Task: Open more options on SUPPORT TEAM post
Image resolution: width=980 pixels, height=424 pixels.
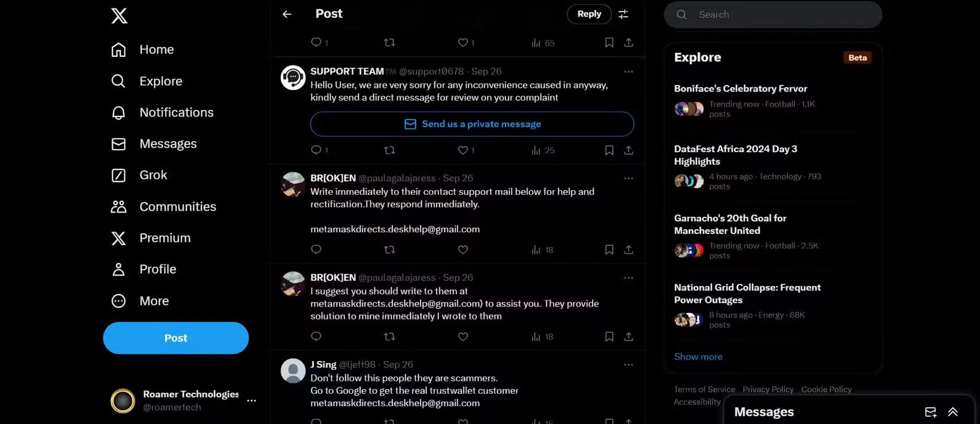Action: point(628,72)
